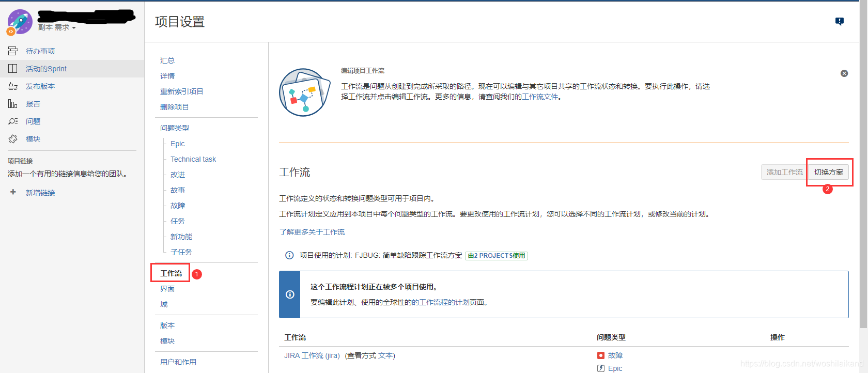The height and width of the screenshot is (373, 868).
Task: Click the 报告 chart icon
Action: pos(13,103)
